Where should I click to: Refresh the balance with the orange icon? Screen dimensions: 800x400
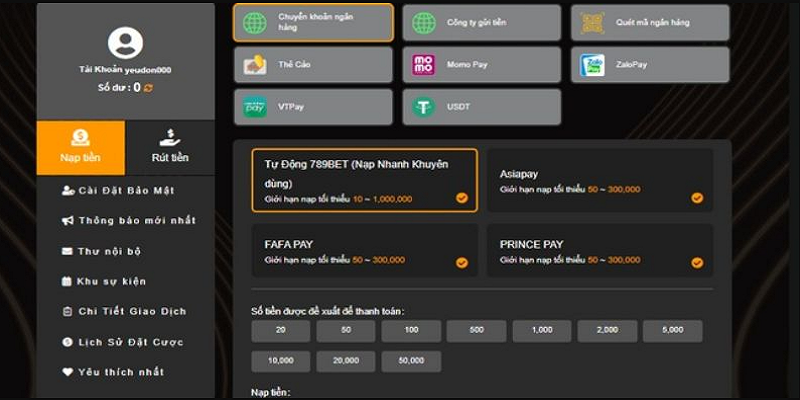point(148,88)
